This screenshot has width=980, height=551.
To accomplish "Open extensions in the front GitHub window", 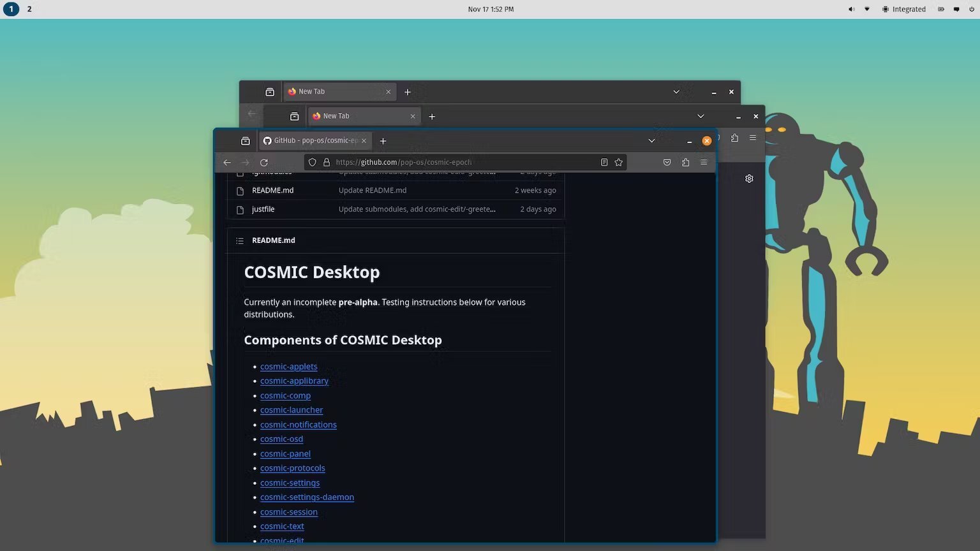I will point(685,163).
